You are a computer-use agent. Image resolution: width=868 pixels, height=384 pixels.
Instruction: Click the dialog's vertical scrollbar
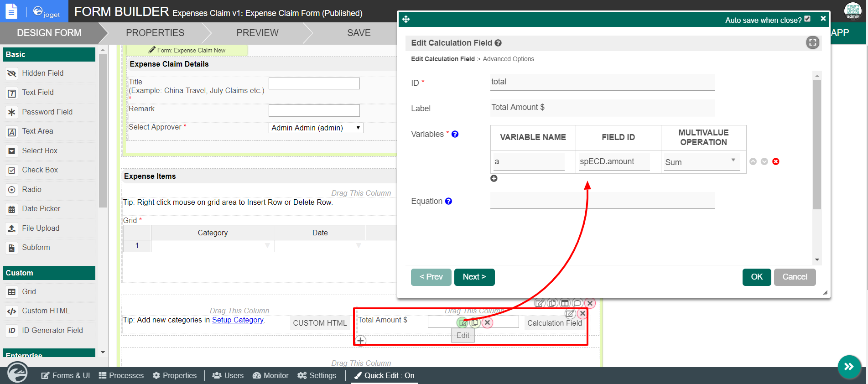click(817, 146)
